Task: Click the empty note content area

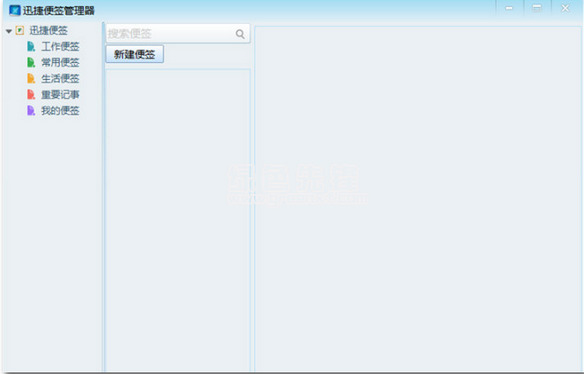Action: pyautogui.click(x=418, y=198)
